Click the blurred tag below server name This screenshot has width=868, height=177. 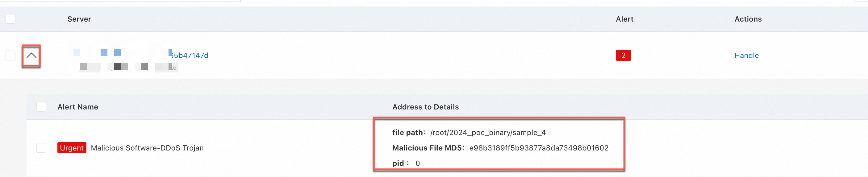[129, 67]
